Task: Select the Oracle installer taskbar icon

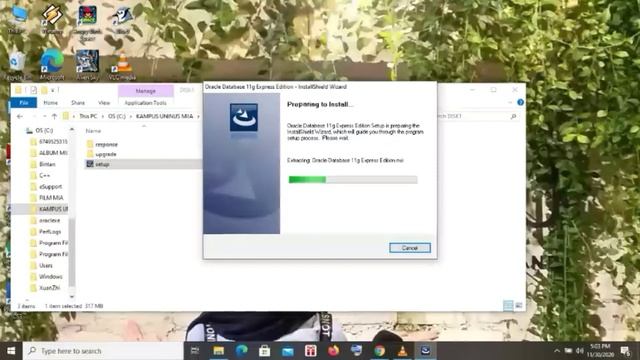Action: 425,351
